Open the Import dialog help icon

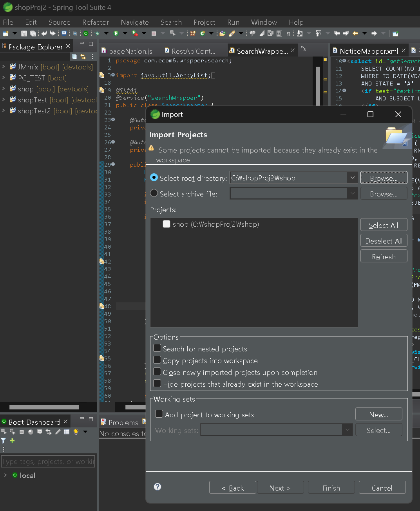pos(157,487)
